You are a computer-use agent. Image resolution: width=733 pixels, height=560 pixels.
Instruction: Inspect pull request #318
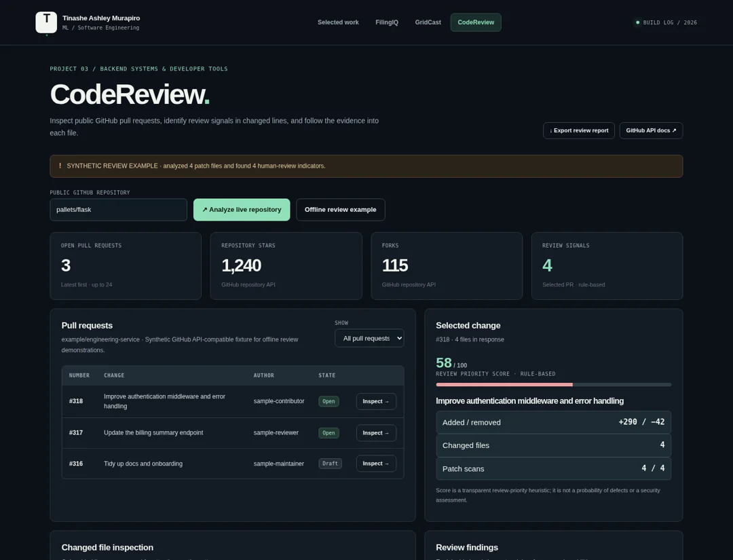tap(376, 401)
